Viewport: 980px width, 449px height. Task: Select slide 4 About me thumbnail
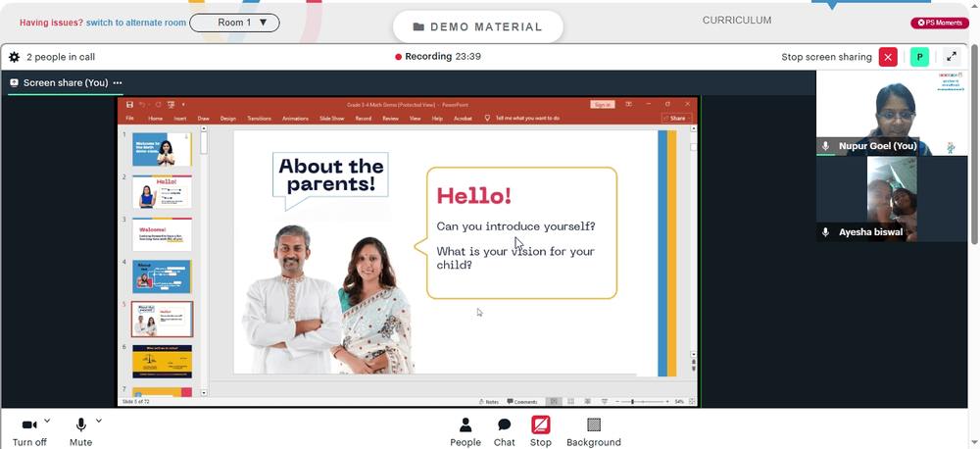click(162, 276)
